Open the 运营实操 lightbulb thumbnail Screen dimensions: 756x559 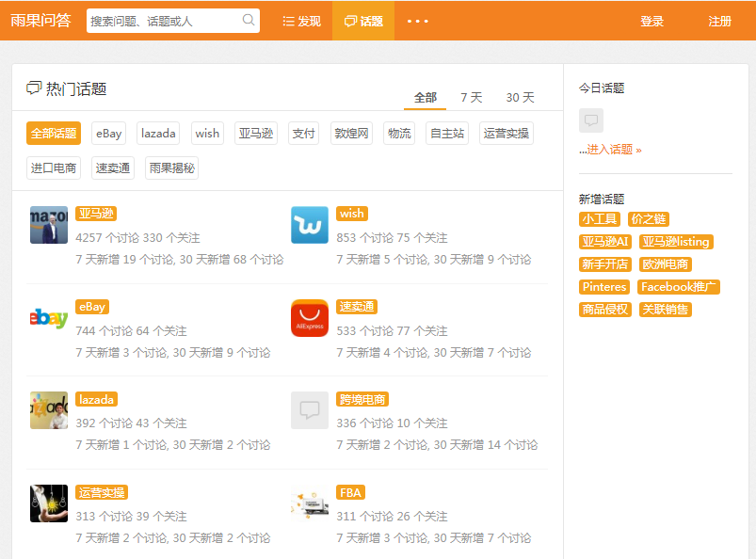click(49, 503)
